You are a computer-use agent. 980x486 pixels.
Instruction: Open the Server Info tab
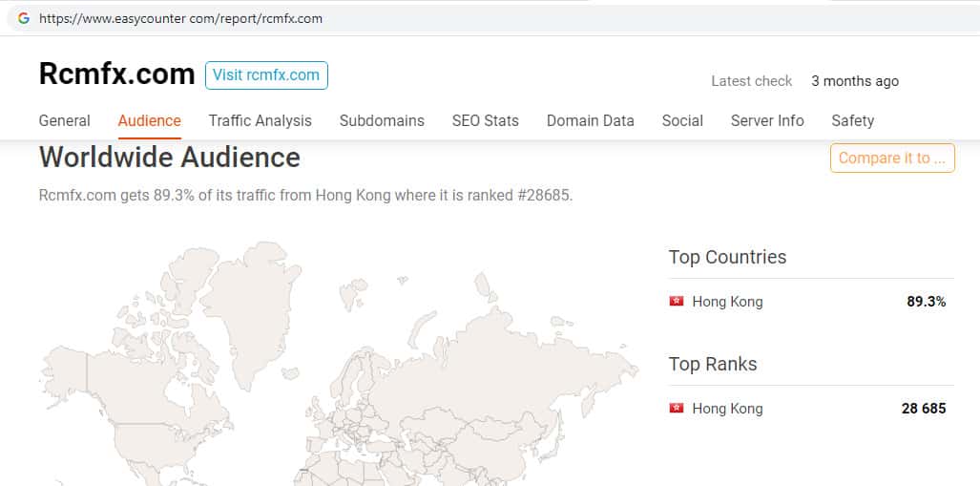pos(767,120)
